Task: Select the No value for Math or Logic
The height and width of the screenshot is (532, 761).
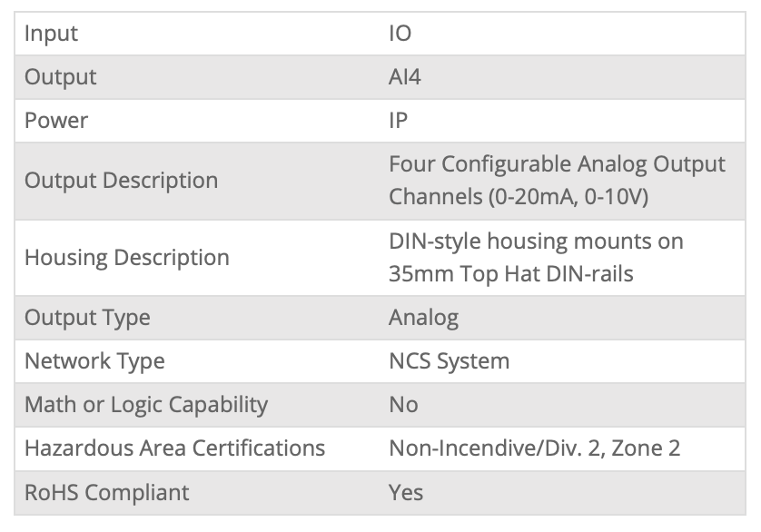Action: 403,405
